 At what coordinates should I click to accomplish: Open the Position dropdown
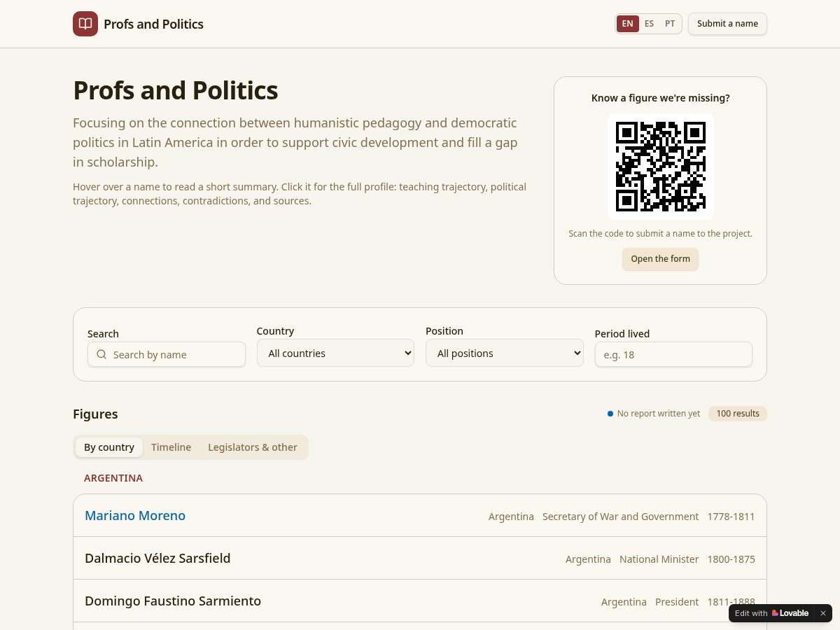[x=505, y=353]
